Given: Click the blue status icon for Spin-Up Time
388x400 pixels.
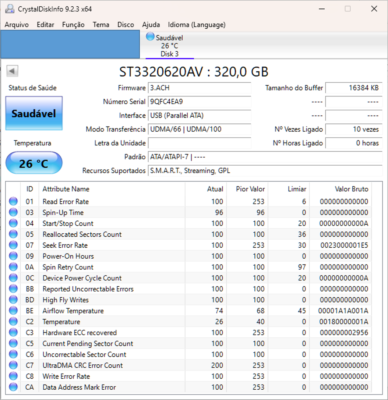Looking at the screenshot, I should pyautogui.click(x=13, y=212).
